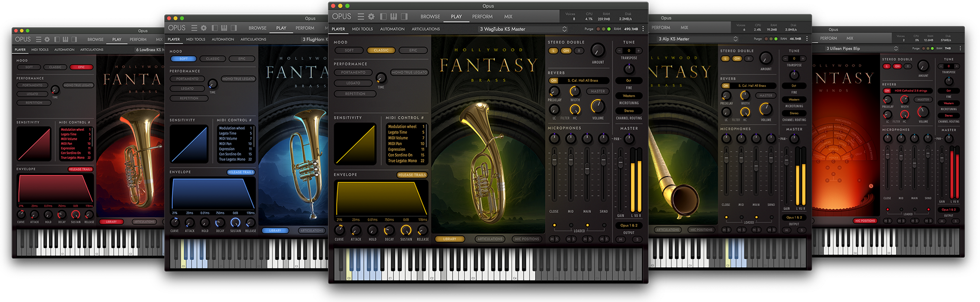
Task: Click the Gain fader in WagTuba window
Action: 621,163
